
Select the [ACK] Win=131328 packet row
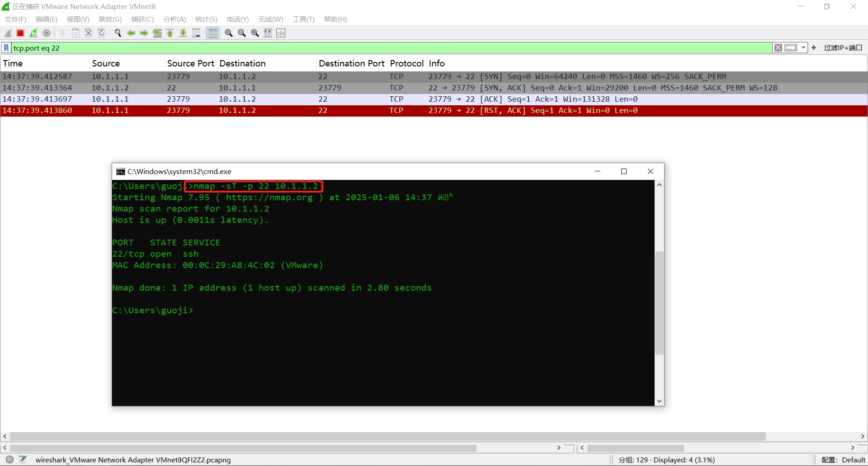(434, 99)
